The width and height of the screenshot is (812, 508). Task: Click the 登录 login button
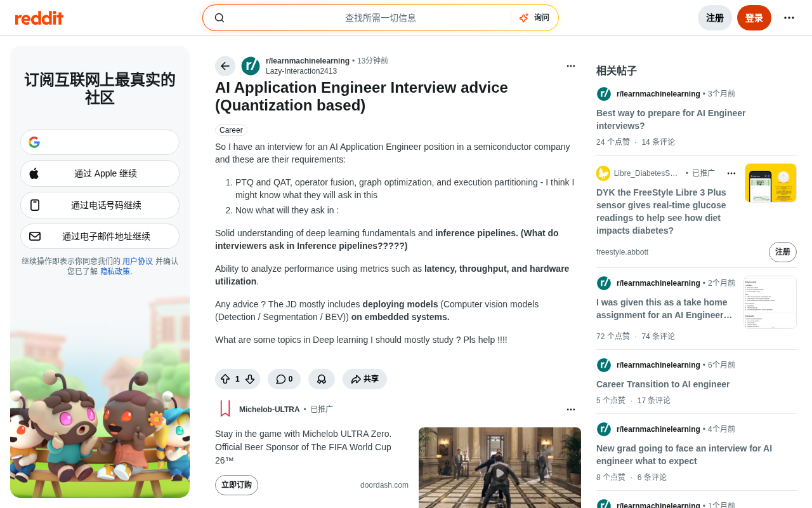(754, 18)
